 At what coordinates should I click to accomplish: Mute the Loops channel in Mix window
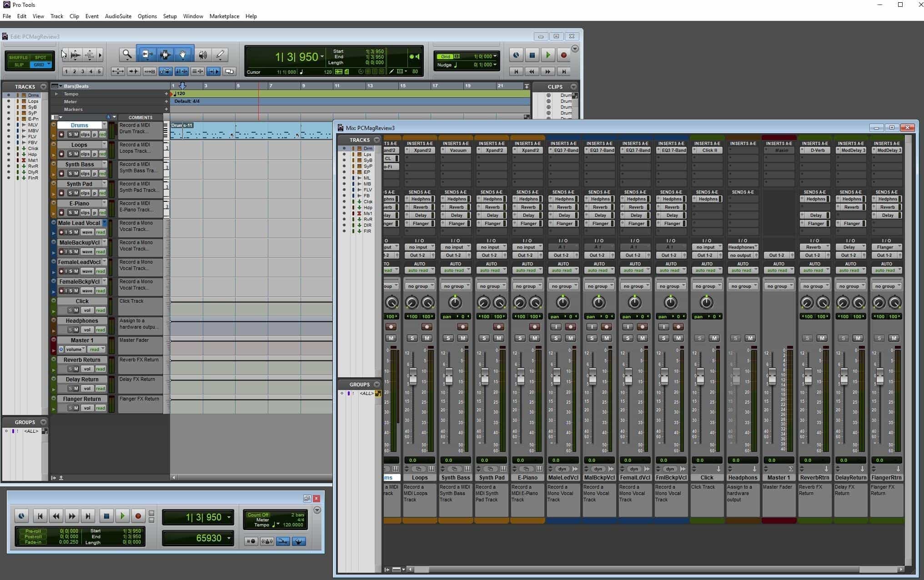tap(427, 338)
